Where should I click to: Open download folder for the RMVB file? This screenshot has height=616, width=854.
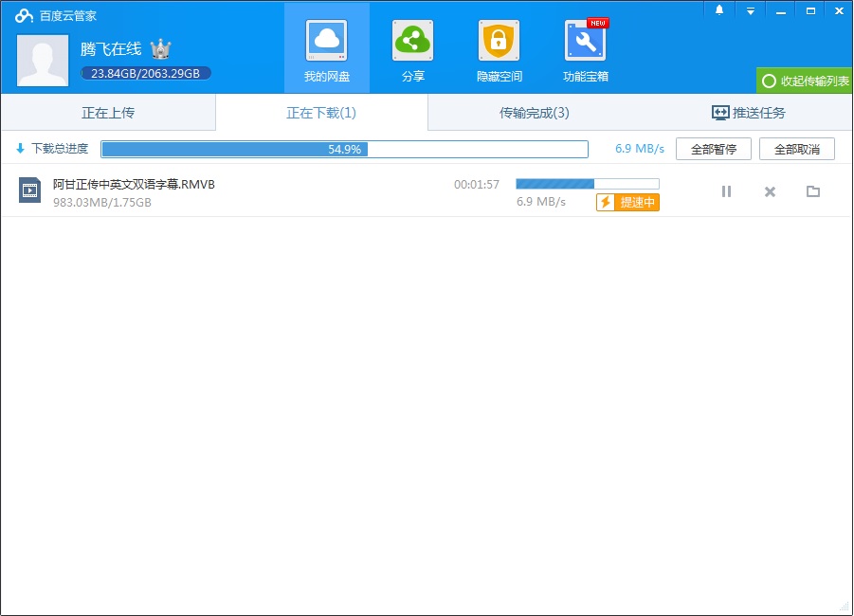[812, 191]
